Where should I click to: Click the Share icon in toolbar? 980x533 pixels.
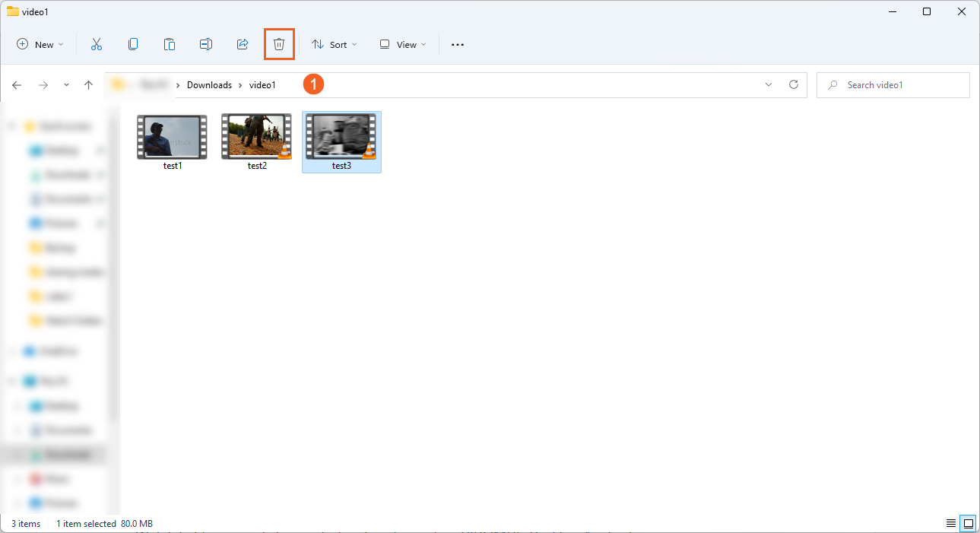point(243,45)
